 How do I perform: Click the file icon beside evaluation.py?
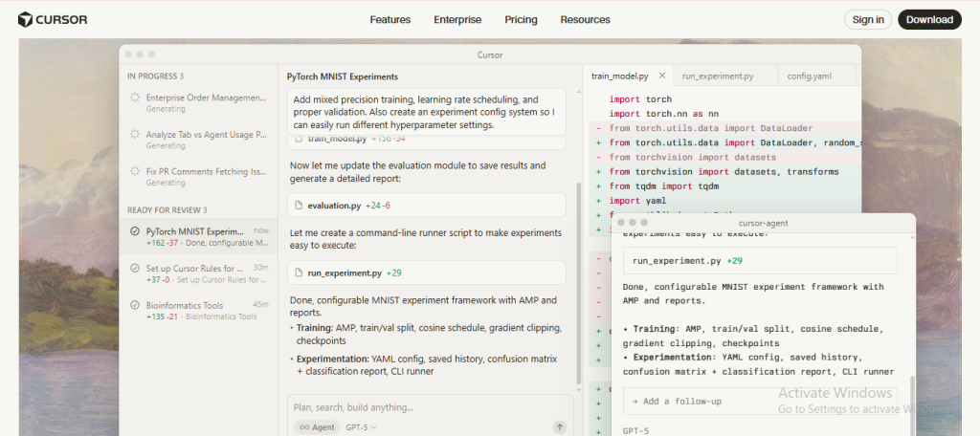[299, 206]
